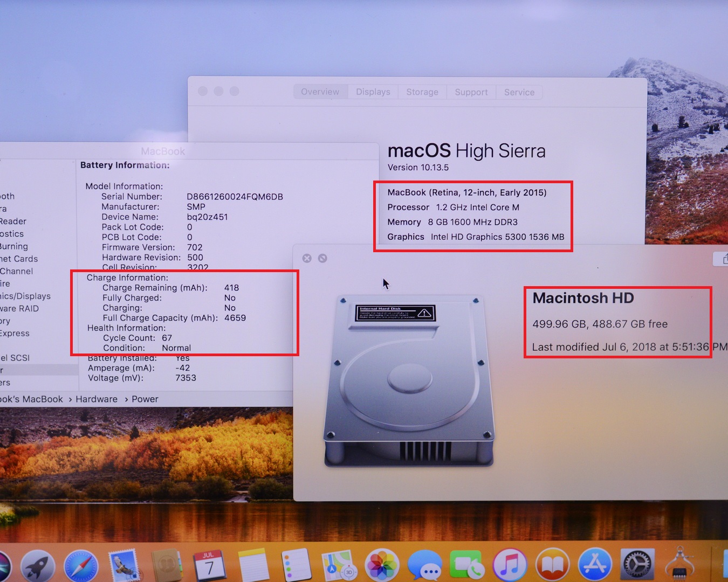Click Intel HD Graphics 5300 1536 MB text

[x=498, y=237]
